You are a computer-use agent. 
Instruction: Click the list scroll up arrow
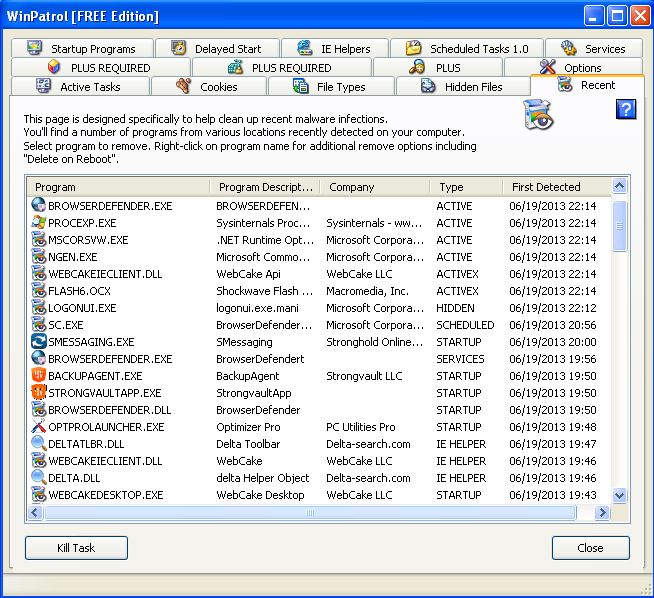(x=619, y=186)
